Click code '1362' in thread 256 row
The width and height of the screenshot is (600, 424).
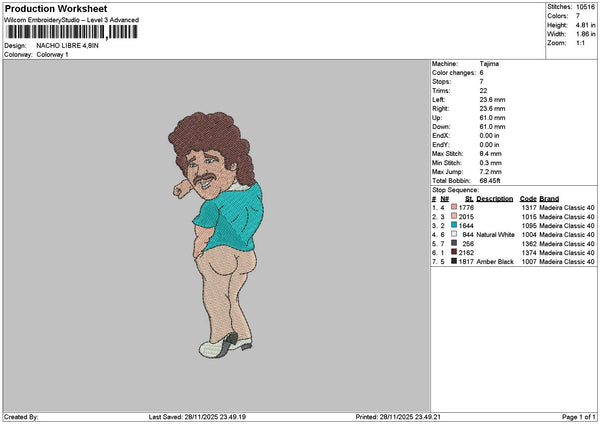[x=529, y=244]
